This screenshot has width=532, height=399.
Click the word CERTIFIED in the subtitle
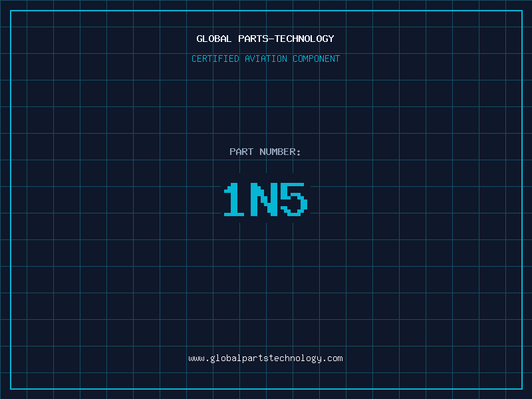215,59
